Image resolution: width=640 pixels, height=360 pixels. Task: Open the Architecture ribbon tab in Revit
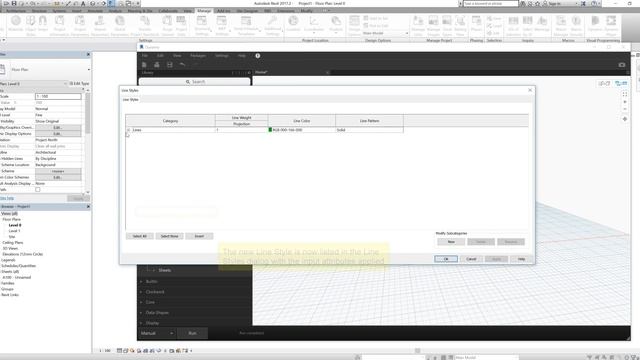(15, 11)
